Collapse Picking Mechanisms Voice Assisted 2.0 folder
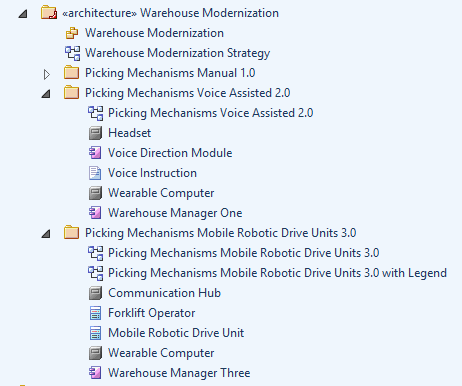This screenshot has height=386, width=462. (x=46, y=94)
